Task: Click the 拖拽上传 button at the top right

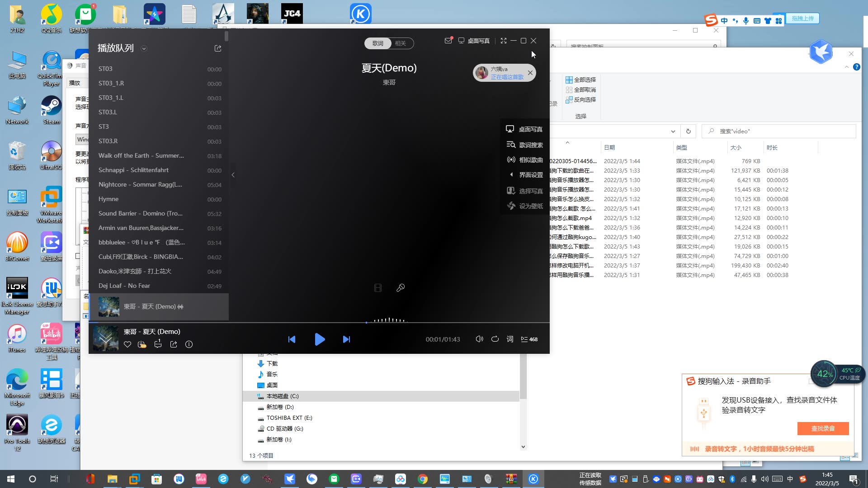Action: (802, 19)
